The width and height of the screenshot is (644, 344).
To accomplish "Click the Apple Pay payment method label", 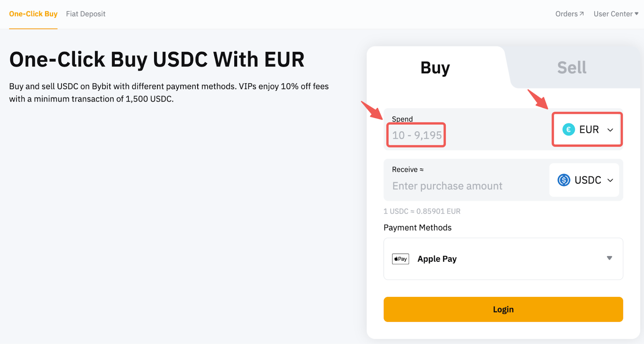I will point(437,259).
